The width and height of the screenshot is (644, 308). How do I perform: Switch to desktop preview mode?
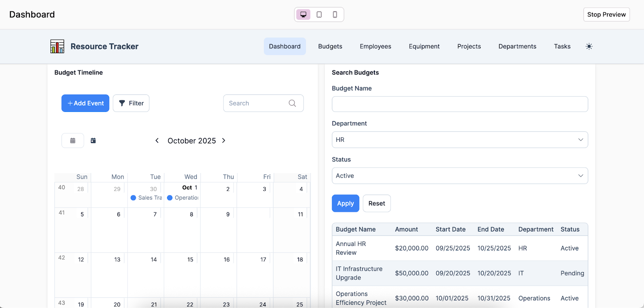tap(303, 14)
